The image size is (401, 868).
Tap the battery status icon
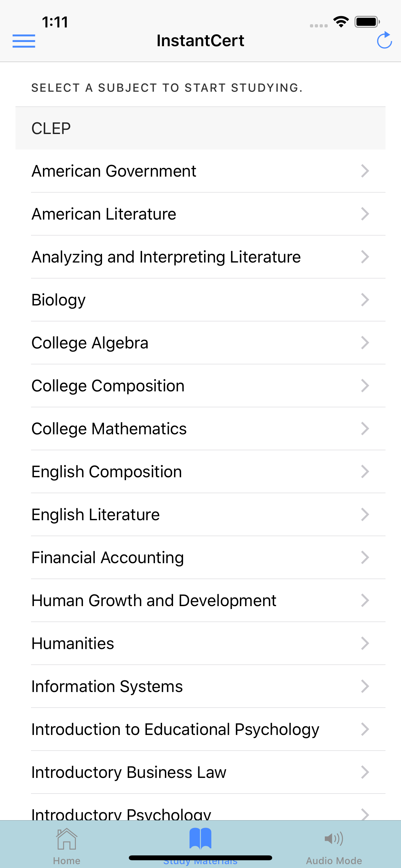[367, 22]
